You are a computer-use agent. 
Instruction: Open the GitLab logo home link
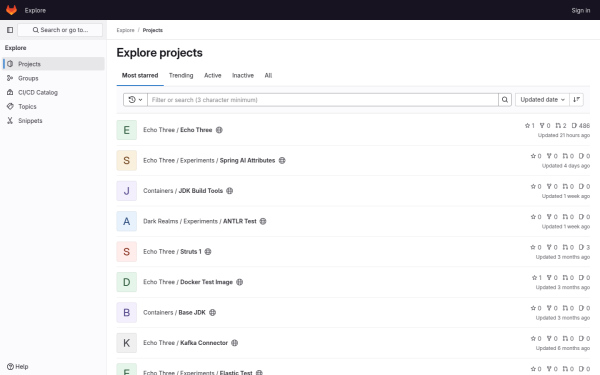(11, 10)
